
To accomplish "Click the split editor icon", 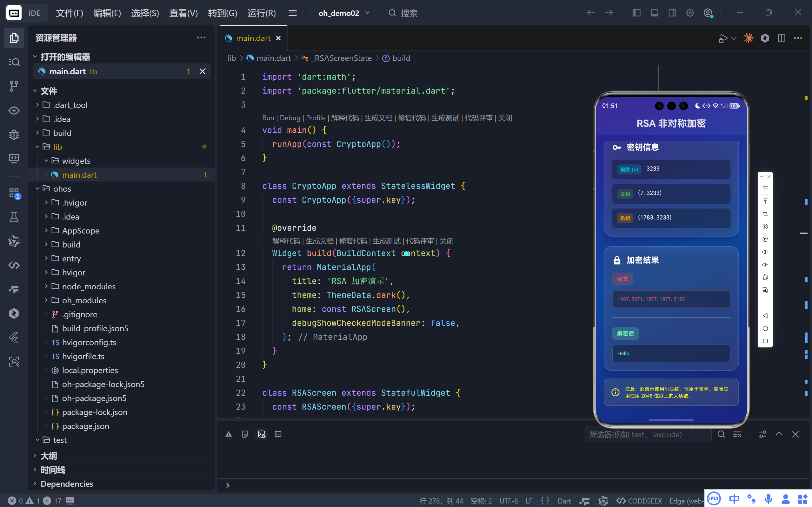I will pos(781,38).
